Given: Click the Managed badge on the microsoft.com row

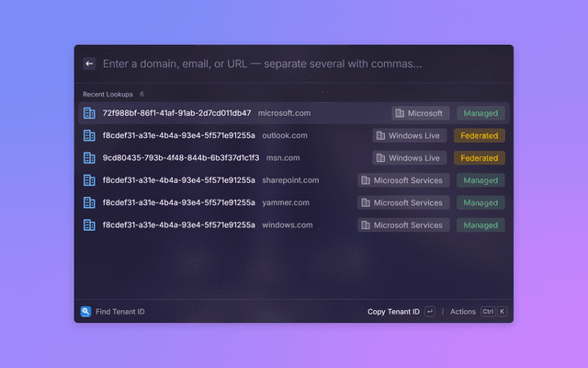Looking at the screenshot, I should [481, 113].
